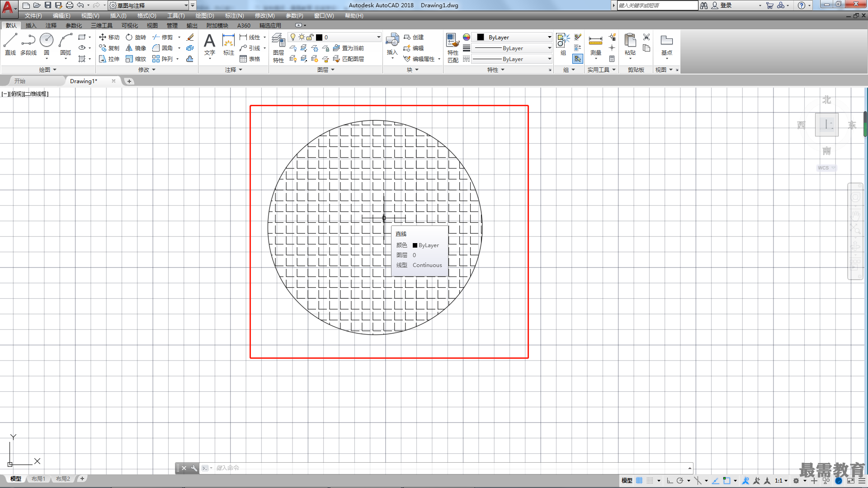This screenshot has height=488, width=868.
Task: Click the 登录 sign-in button
Action: point(722,5)
